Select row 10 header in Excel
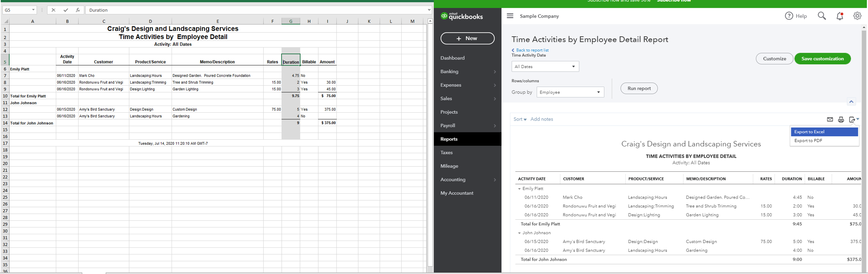 click(x=5, y=96)
